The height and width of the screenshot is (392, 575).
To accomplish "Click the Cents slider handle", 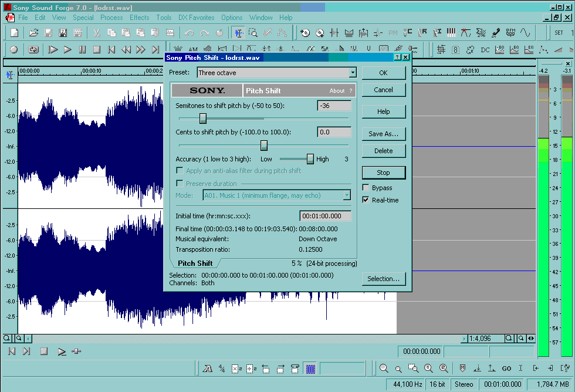I will pyautogui.click(x=264, y=145).
